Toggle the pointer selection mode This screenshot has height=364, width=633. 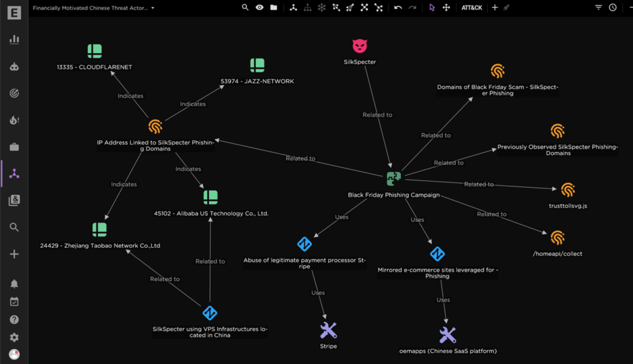432,7
